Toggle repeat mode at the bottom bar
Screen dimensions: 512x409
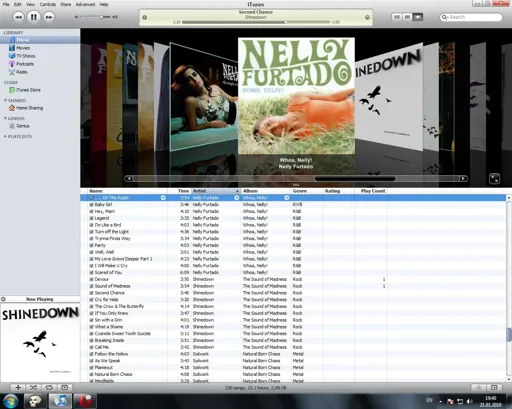pyautogui.click(x=49, y=387)
